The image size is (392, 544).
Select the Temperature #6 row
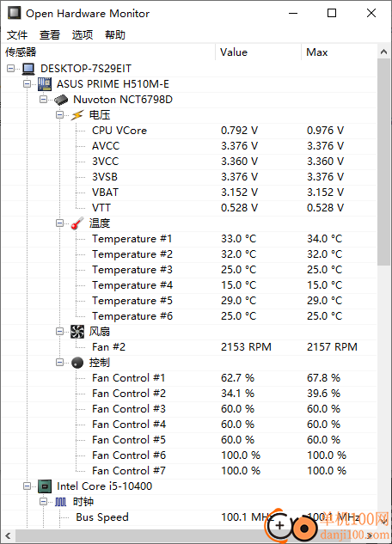pos(189,316)
